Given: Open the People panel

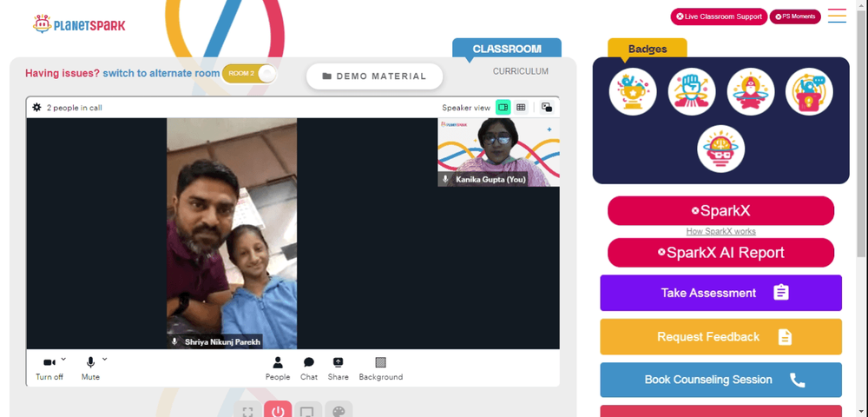Looking at the screenshot, I should (278, 368).
